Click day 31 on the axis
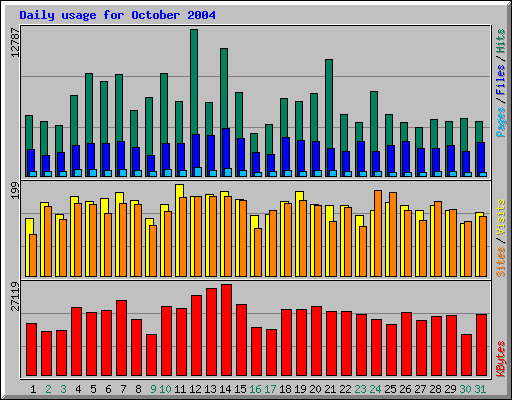This screenshot has width=512, height=400. (480, 389)
